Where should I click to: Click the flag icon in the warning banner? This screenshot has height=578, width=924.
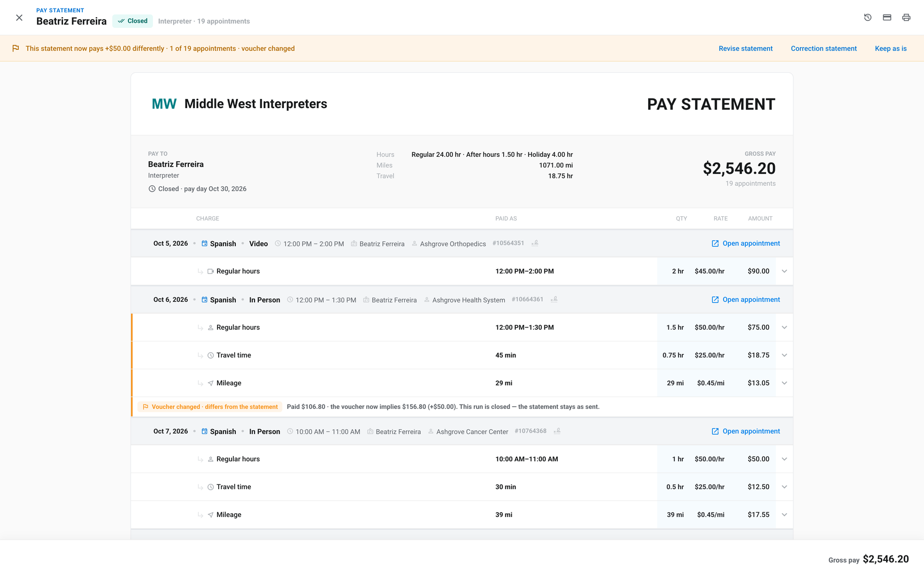tap(16, 48)
